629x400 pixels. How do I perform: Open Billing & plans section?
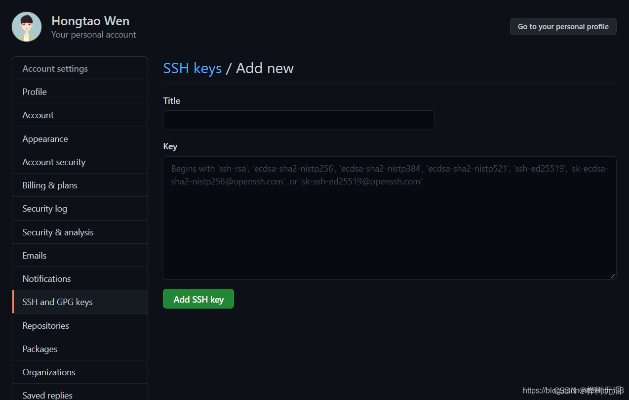pyautogui.click(x=50, y=185)
